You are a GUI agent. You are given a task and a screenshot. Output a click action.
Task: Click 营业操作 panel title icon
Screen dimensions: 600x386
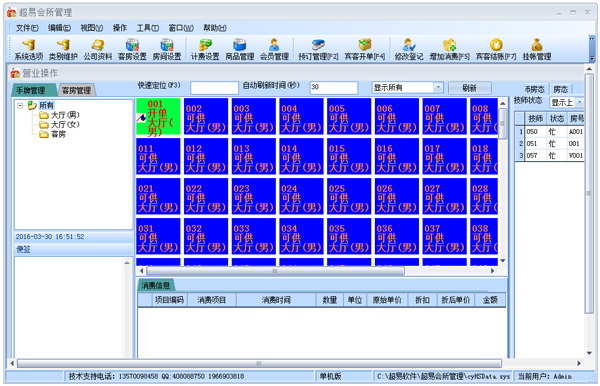tap(15, 73)
